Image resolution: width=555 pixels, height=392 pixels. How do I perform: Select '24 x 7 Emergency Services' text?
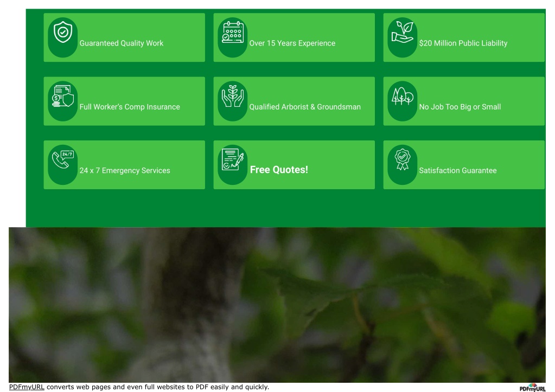tap(125, 171)
